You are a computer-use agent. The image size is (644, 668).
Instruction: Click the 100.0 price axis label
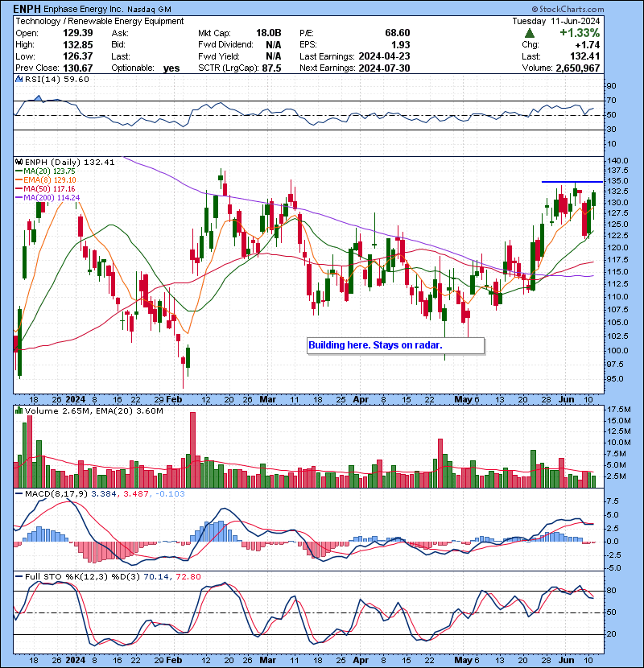tap(617, 351)
